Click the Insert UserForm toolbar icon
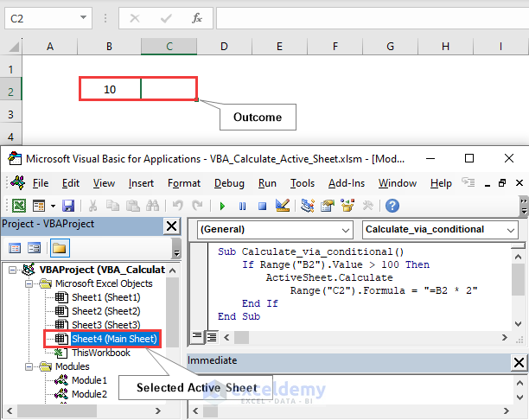 (x=39, y=206)
